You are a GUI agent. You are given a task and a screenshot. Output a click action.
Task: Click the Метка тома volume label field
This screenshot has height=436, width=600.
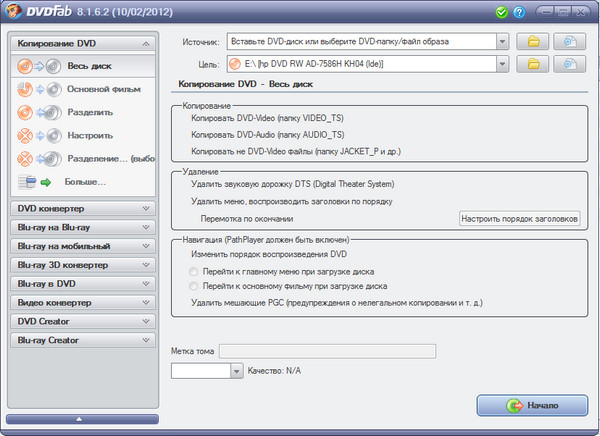pos(327,351)
